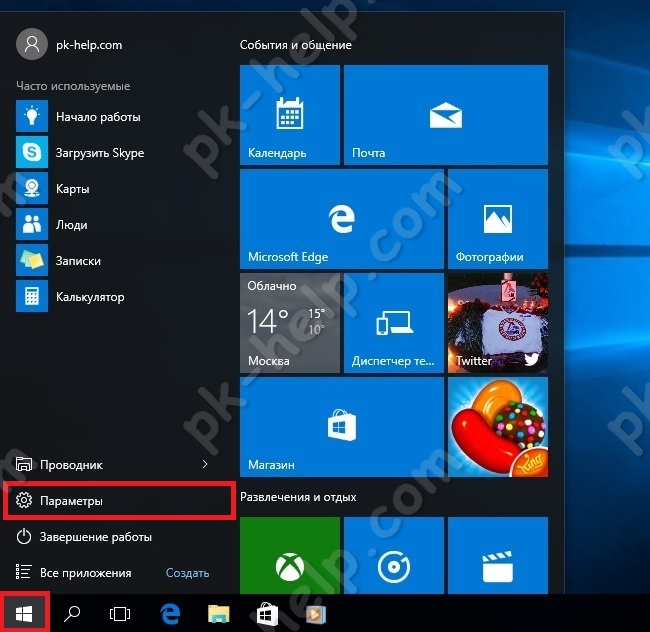Image resolution: width=650 pixels, height=632 pixels.
Task: Open the Calendar tile (Календарь)
Action: (x=290, y=115)
